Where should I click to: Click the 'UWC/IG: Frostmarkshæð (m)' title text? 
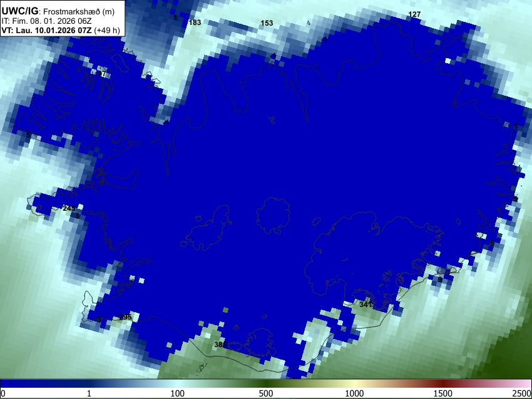click(58, 11)
